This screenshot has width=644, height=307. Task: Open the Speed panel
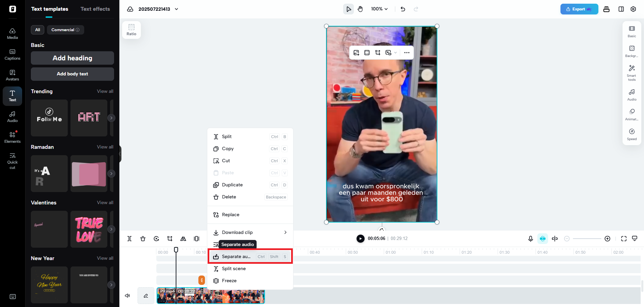click(x=632, y=134)
